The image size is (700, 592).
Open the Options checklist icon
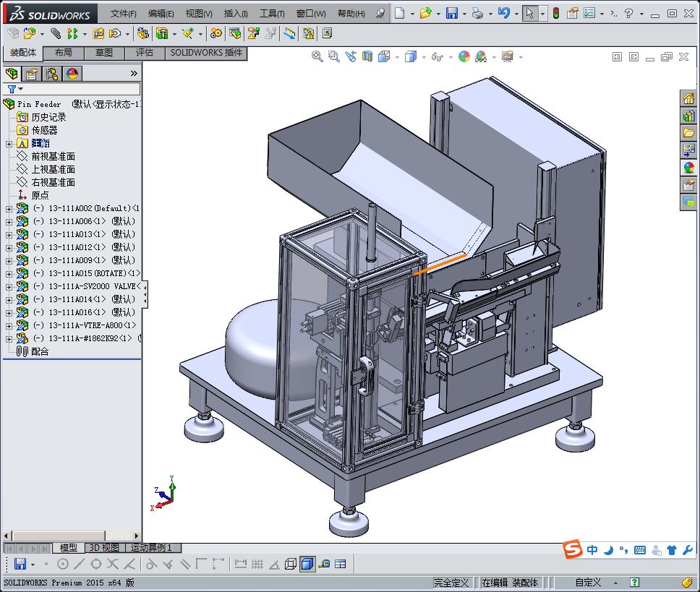(589, 14)
